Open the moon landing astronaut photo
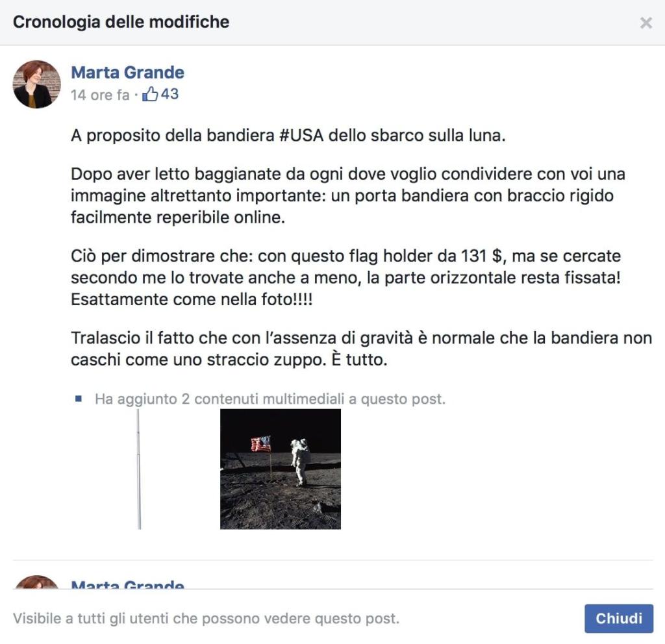This screenshot has width=665, height=644. (x=281, y=469)
